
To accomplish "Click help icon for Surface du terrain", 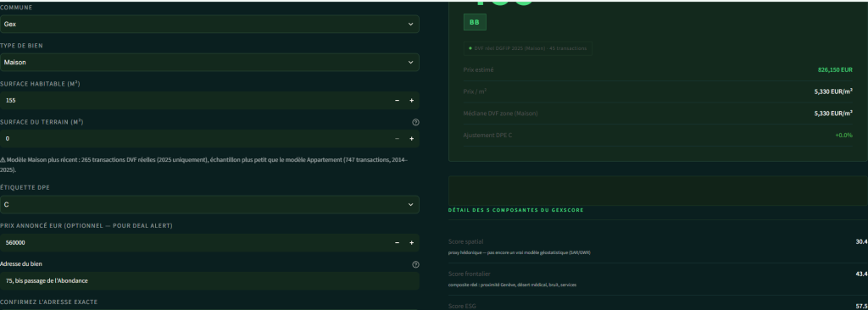I will 415,122.
